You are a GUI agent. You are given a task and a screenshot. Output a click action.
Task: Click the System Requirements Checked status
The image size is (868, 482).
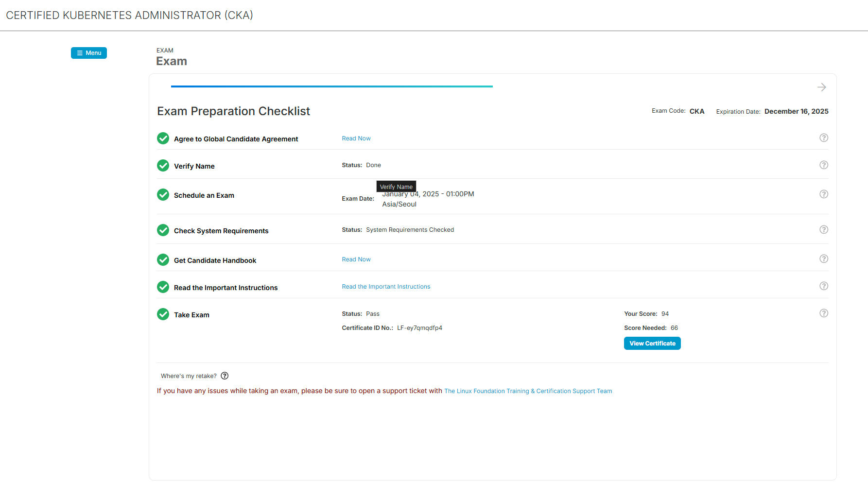[x=410, y=230]
